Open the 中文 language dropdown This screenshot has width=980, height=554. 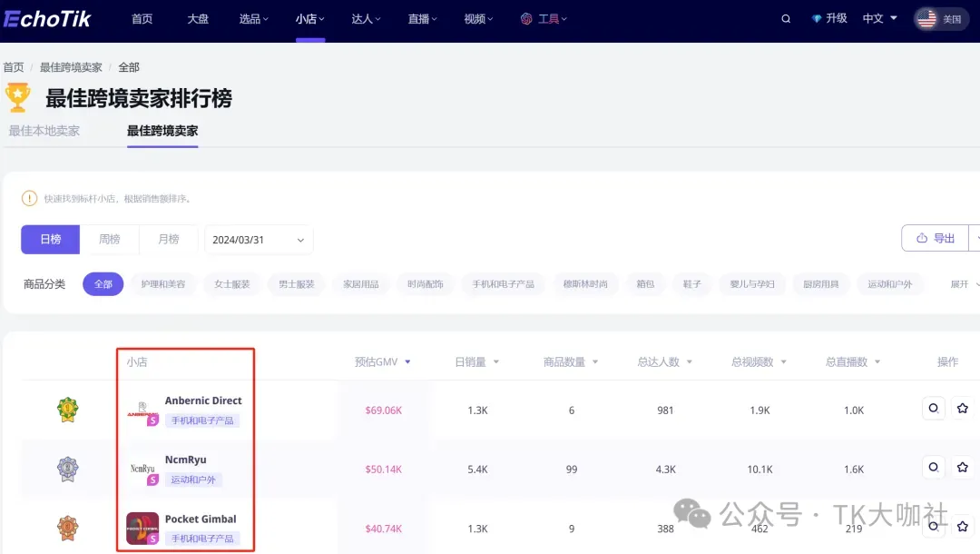pyautogui.click(x=879, y=19)
